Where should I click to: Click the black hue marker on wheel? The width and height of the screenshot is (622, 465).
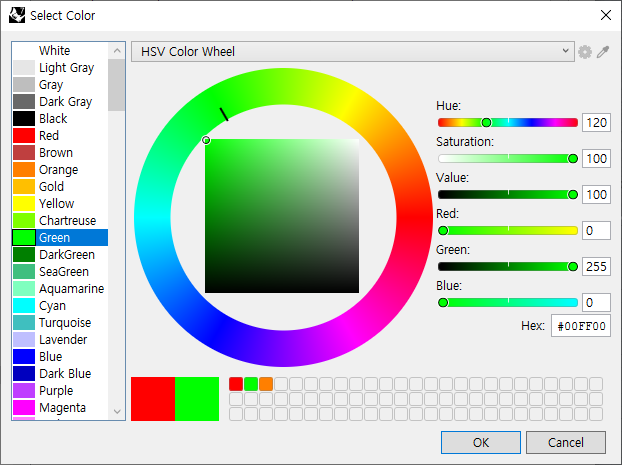pos(224,114)
